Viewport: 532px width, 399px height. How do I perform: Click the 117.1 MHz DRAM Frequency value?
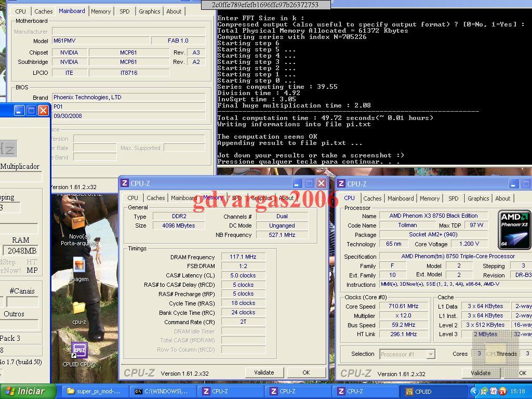pyautogui.click(x=243, y=257)
